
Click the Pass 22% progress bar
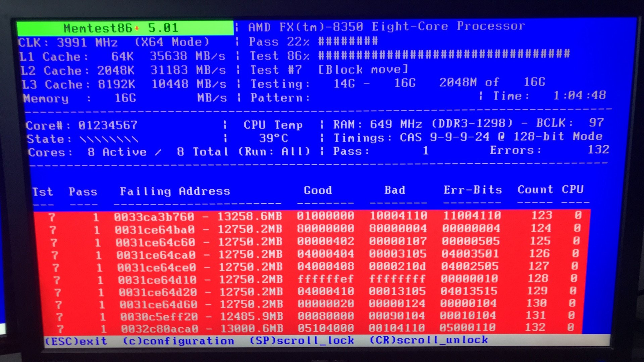click(x=348, y=42)
